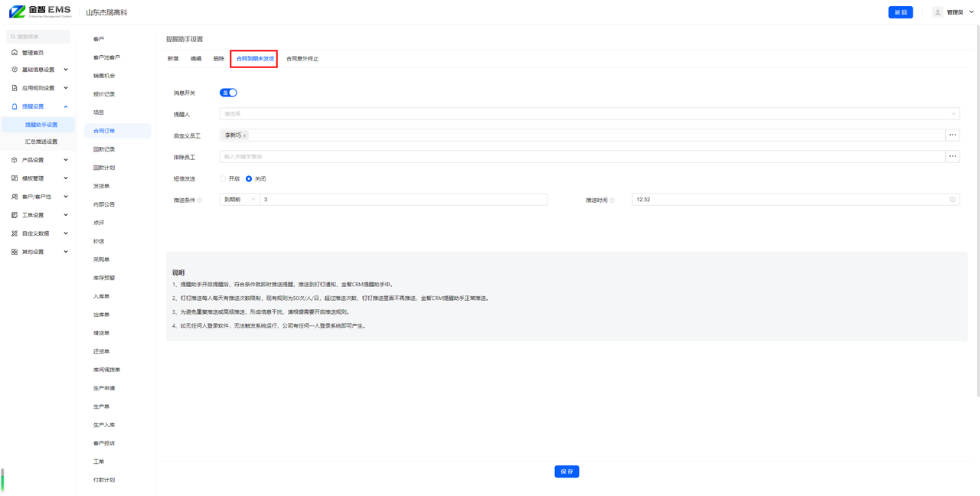
Task: Open the 提醒人 dropdown
Action: (590, 113)
